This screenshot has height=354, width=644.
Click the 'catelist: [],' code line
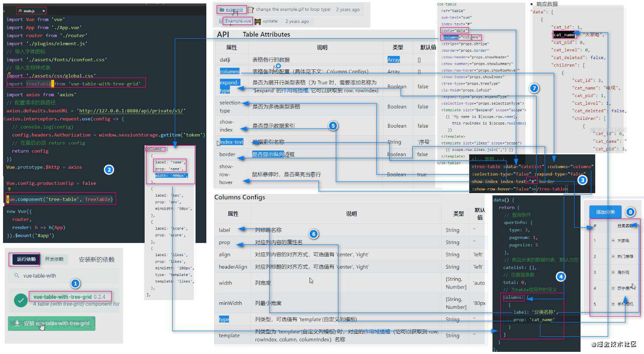tap(520, 268)
